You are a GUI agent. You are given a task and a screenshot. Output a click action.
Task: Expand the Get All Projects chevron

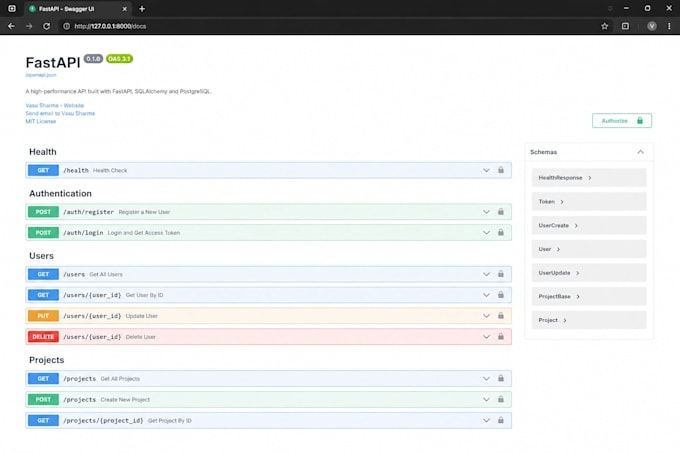[x=486, y=379]
